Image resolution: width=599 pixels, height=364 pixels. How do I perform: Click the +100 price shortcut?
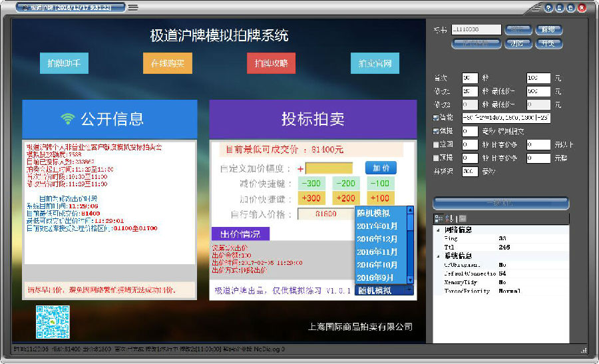point(380,198)
